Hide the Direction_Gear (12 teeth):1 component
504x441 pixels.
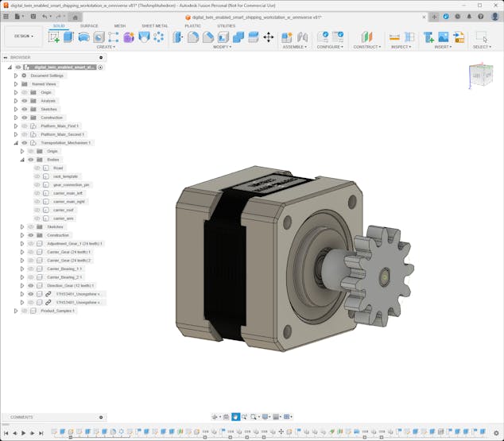[x=30, y=285]
